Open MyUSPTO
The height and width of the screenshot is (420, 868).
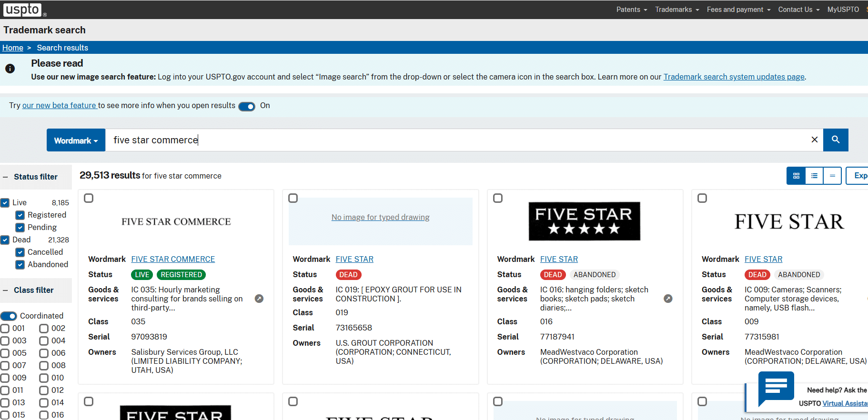843,10
